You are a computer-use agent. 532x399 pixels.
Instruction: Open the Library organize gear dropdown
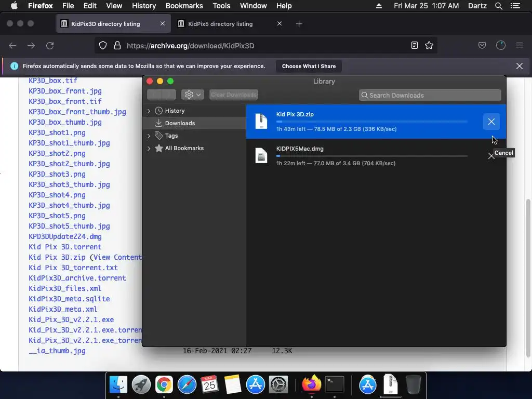point(192,95)
